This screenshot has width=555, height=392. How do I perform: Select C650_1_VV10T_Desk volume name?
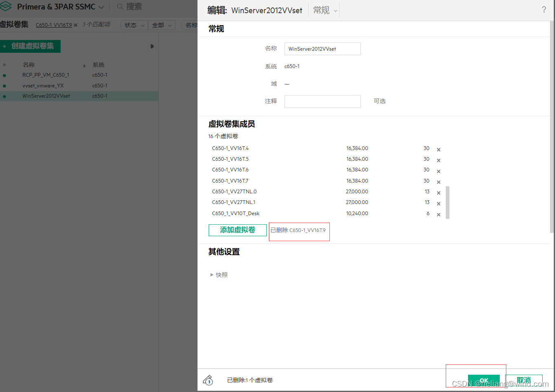236,214
